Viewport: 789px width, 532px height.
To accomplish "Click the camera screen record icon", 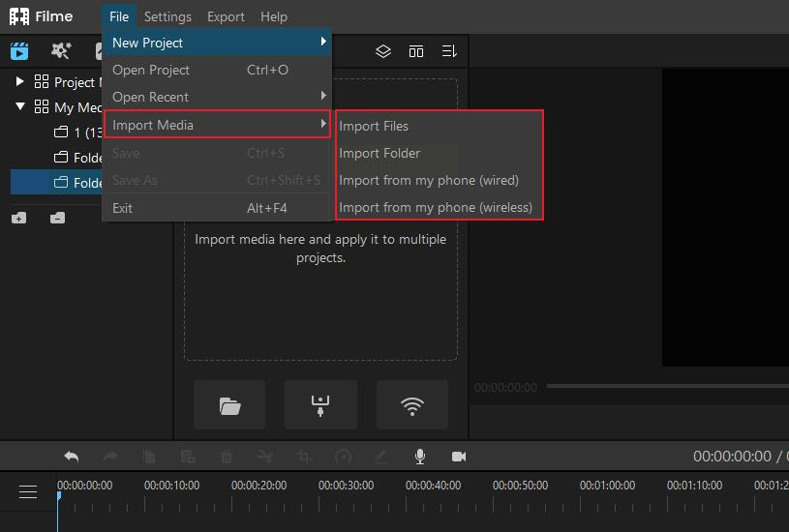I will [x=459, y=457].
